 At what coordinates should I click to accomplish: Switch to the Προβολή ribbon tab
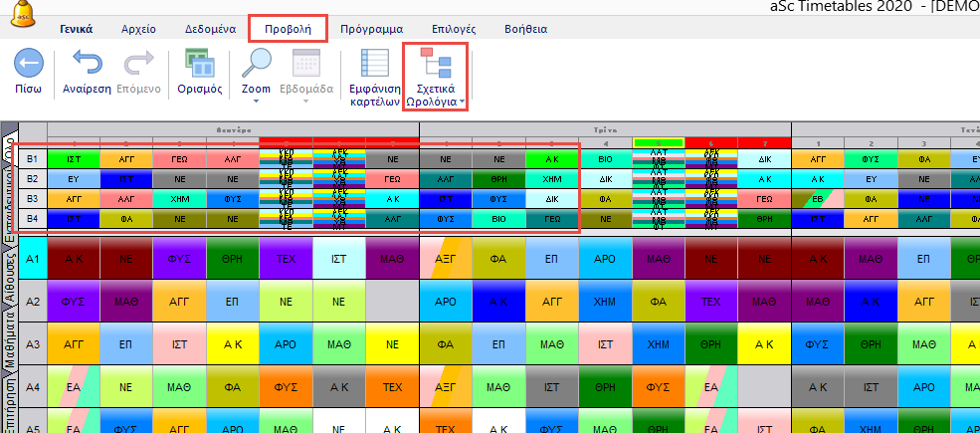click(x=287, y=29)
